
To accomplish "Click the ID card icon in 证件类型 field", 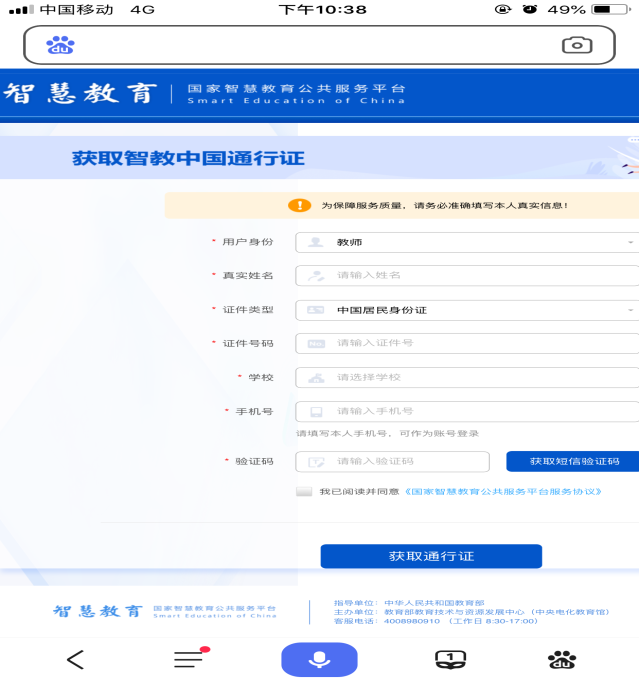I will [316, 310].
